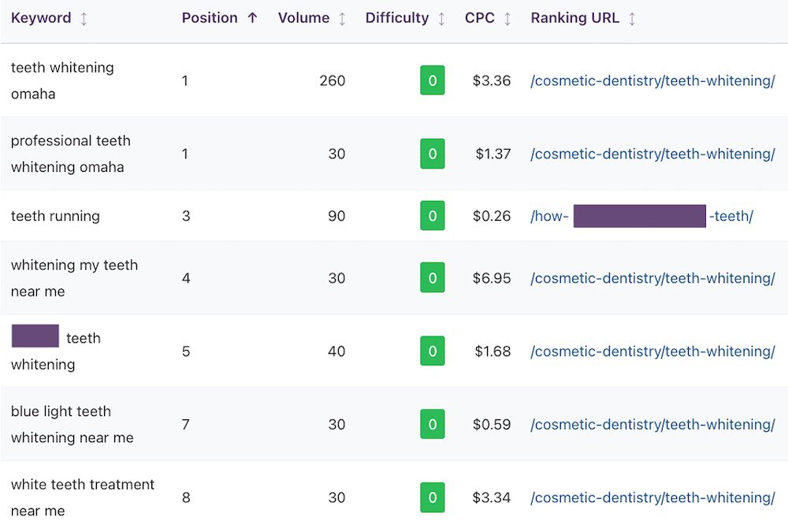The height and width of the screenshot is (532, 788).
Task: Click difficulty badge for teeth running row
Action: click(x=432, y=216)
